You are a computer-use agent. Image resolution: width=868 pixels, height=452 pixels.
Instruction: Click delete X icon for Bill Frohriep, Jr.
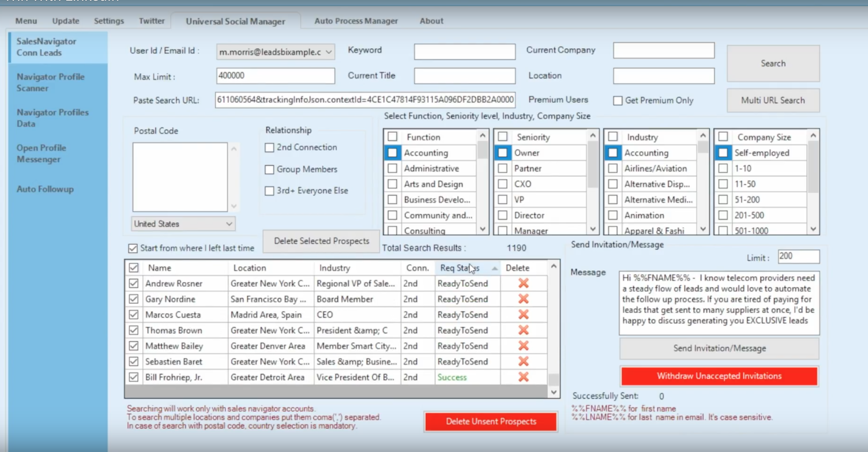(523, 377)
